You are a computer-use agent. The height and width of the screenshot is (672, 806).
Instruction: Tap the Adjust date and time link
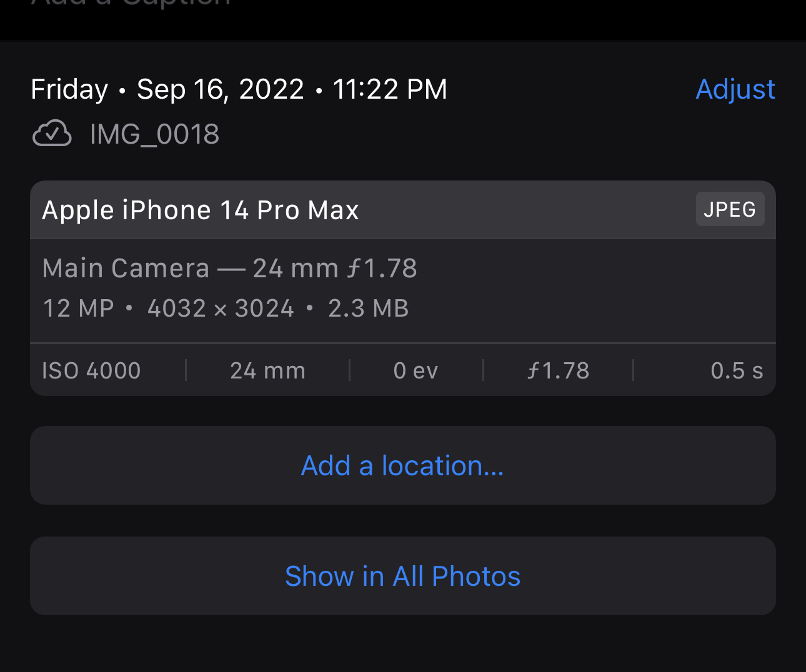[x=735, y=89]
